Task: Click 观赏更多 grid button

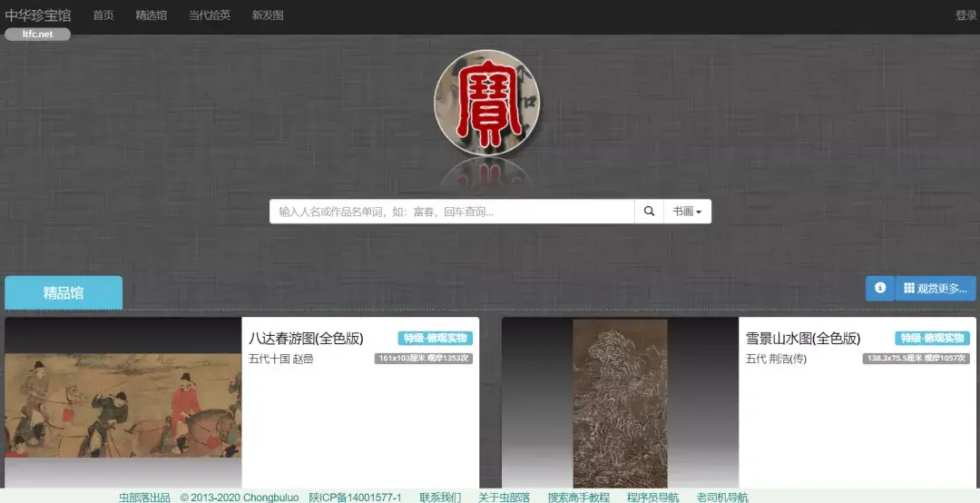Action: (935, 289)
